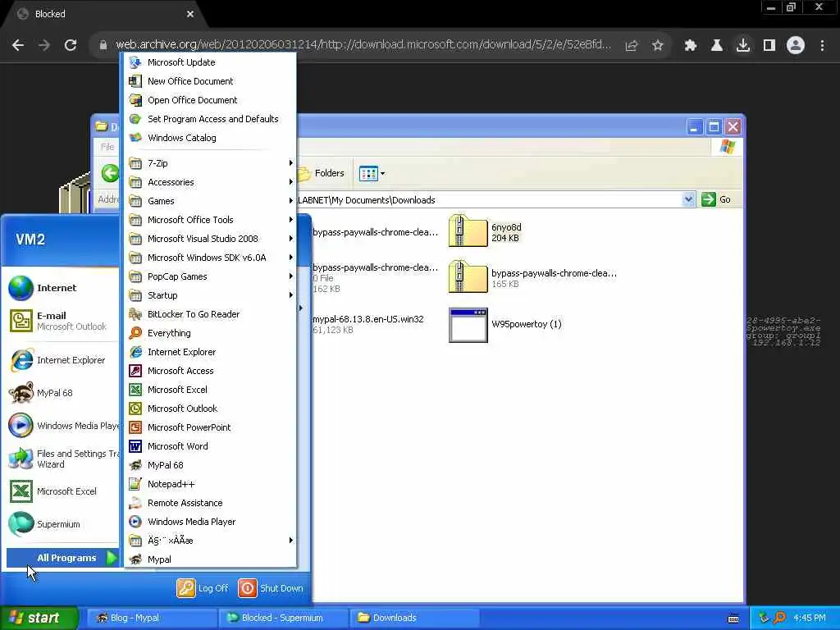
Task: Go back in browser history
Action: (x=18, y=45)
